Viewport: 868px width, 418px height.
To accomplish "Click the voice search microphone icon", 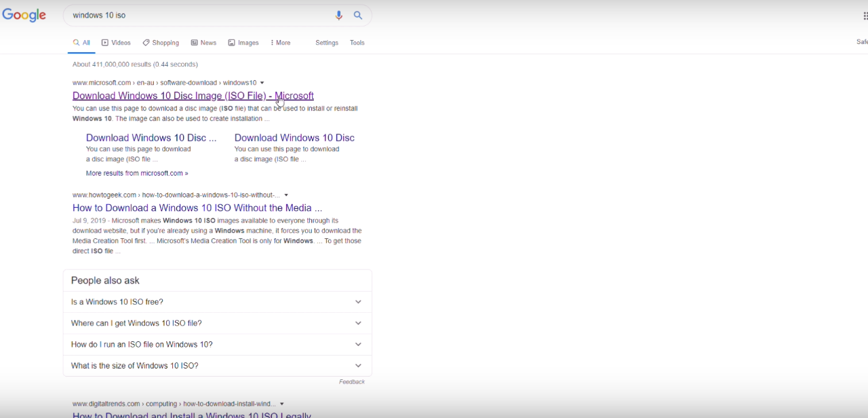I will pyautogui.click(x=339, y=16).
